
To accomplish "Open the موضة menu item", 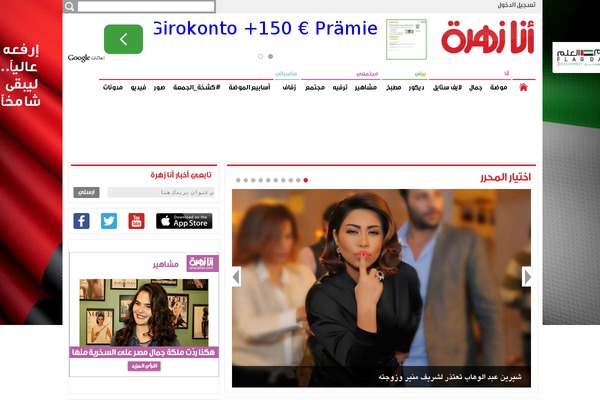I will [x=499, y=88].
